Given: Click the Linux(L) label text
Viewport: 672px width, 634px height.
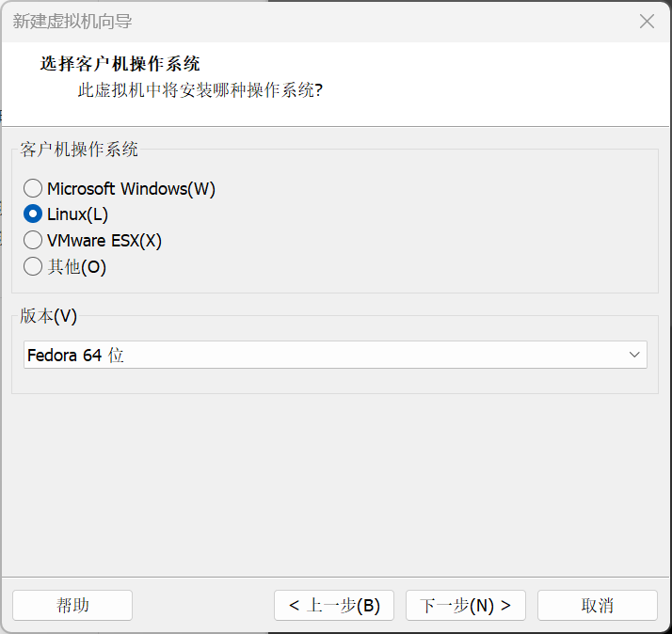Looking at the screenshot, I should point(78,214).
